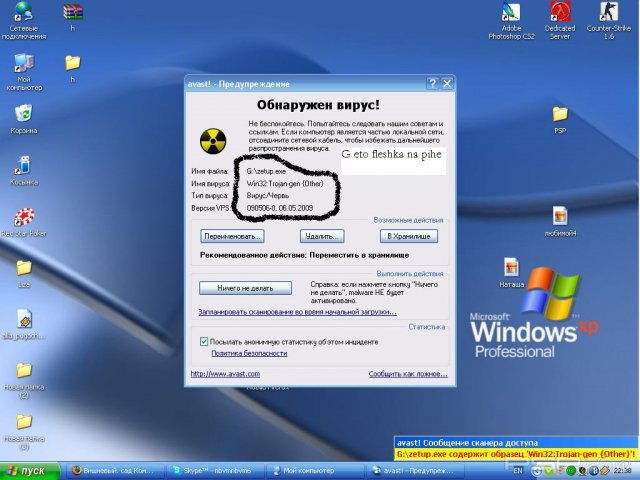Open the Пуск start button
Image resolution: width=640 pixels, height=480 pixels.
tap(29, 470)
